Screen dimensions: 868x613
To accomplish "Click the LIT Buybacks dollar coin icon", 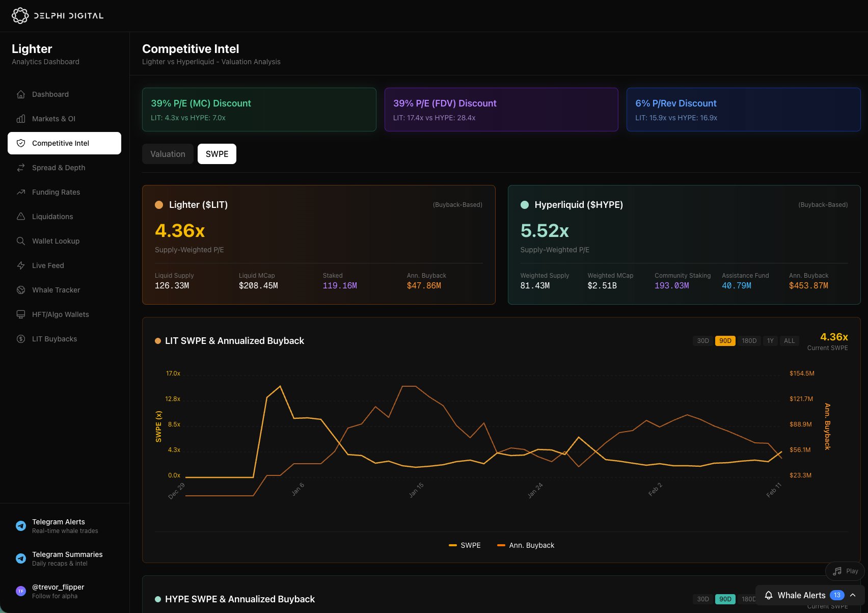I will tap(21, 339).
